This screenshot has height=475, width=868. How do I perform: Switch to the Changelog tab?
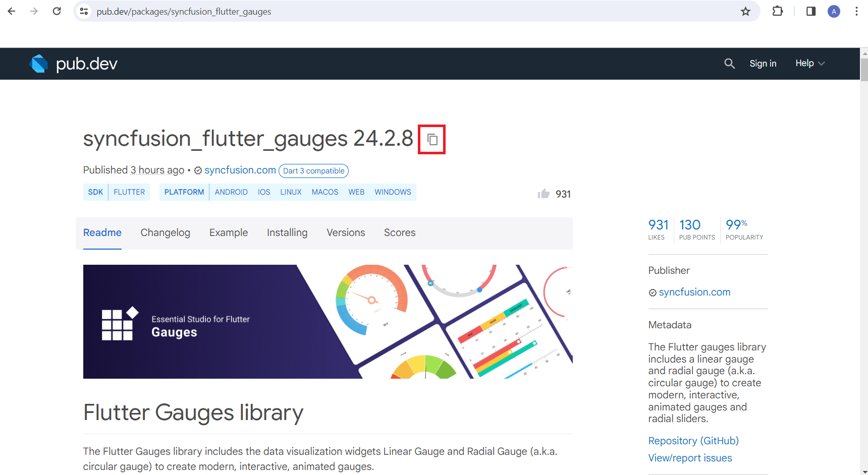tap(165, 232)
